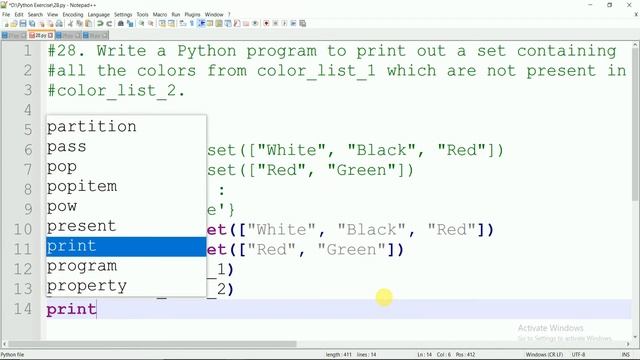Cut selection with the scissors icon
The width and height of the screenshot is (640, 360).
[x=70, y=24]
